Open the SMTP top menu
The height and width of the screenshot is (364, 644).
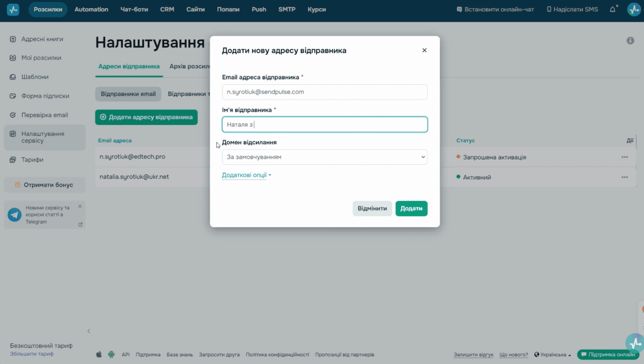coord(287,10)
